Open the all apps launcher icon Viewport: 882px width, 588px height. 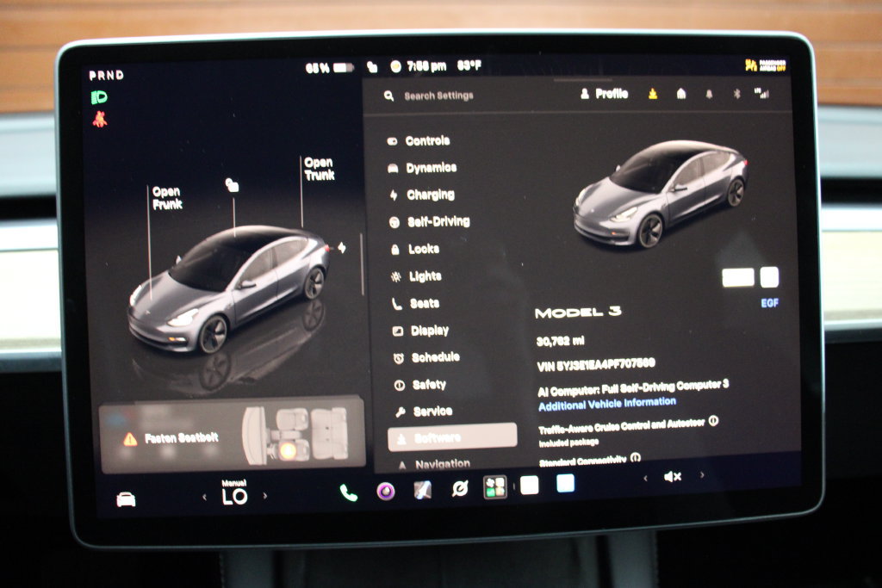click(x=495, y=486)
